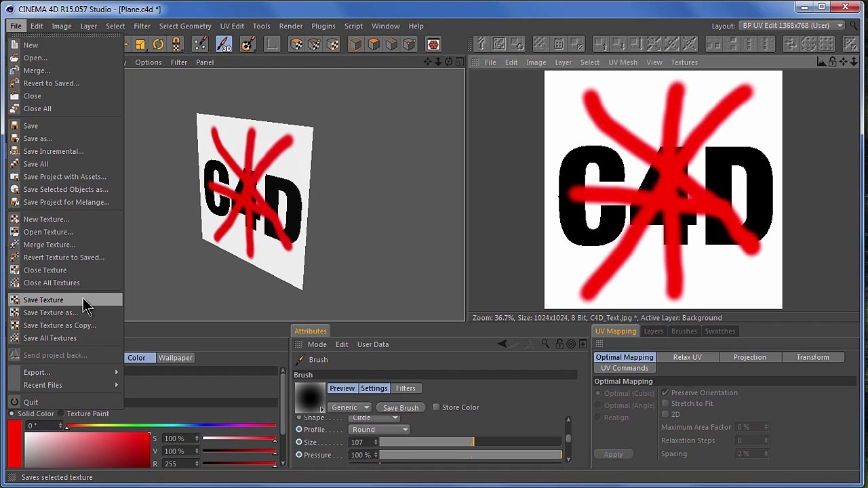868x488 pixels.
Task: Toggle the Size animation radio dot
Action: [x=299, y=443]
